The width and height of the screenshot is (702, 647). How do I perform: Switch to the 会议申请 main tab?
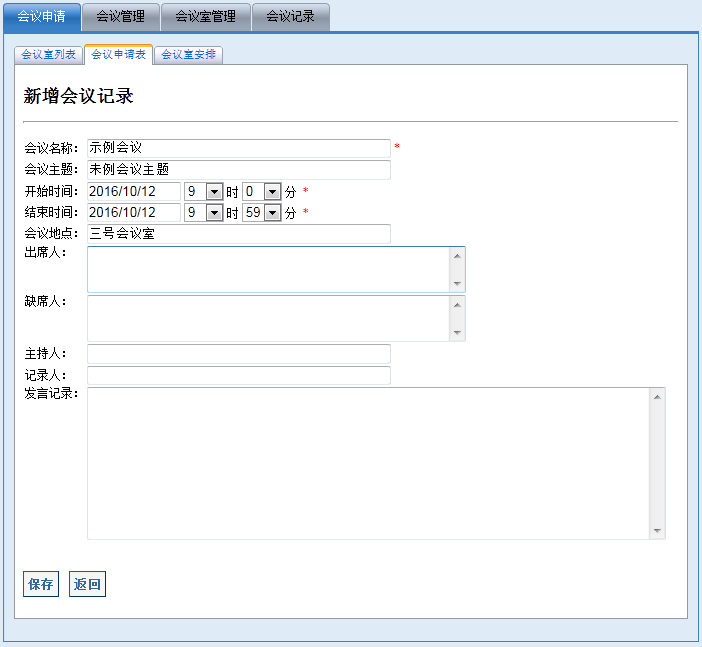[x=42, y=17]
